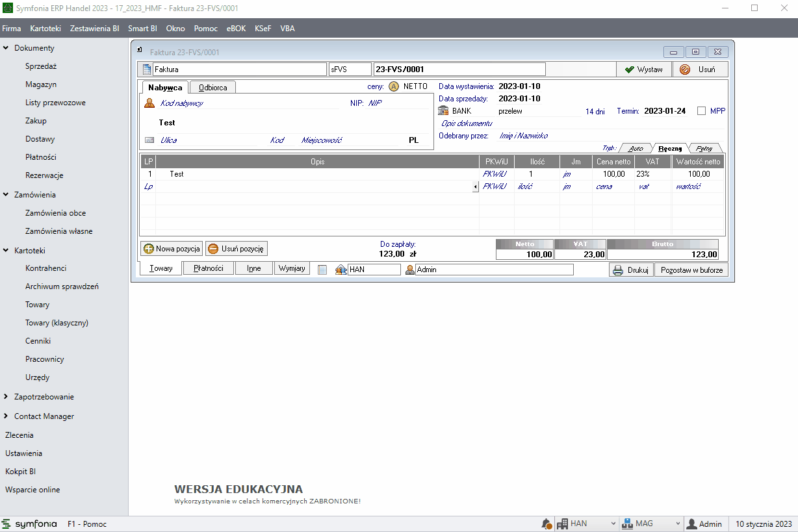
Task: Open the eBOK menu
Action: 237,29
